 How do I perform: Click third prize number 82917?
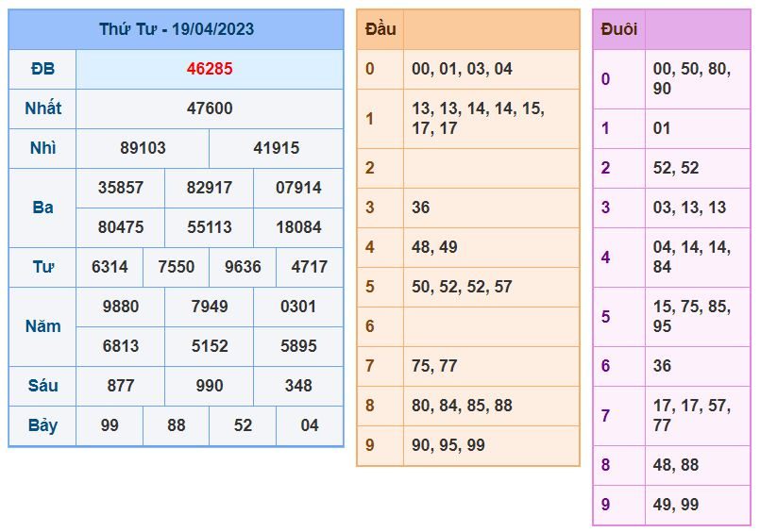pos(210,188)
